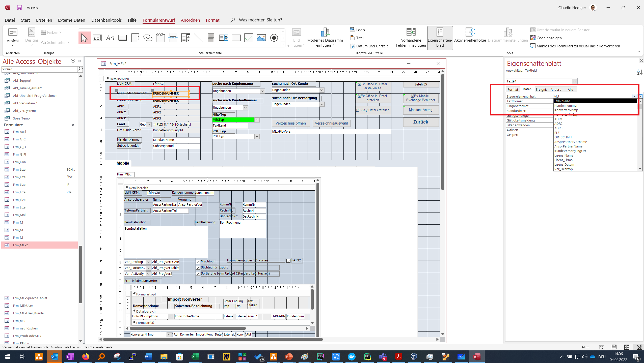The image size is (644, 363).
Task: Select the Combo Box control tool
Action: point(186,38)
